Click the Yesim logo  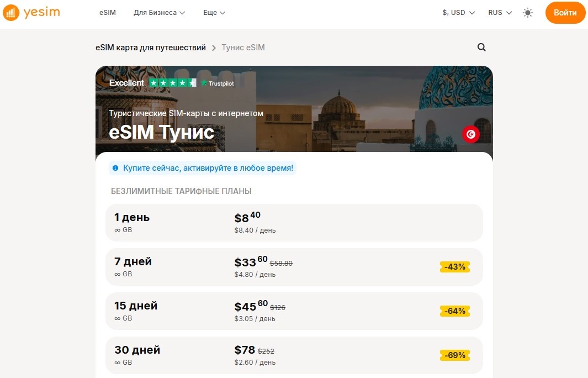(31, 12)
